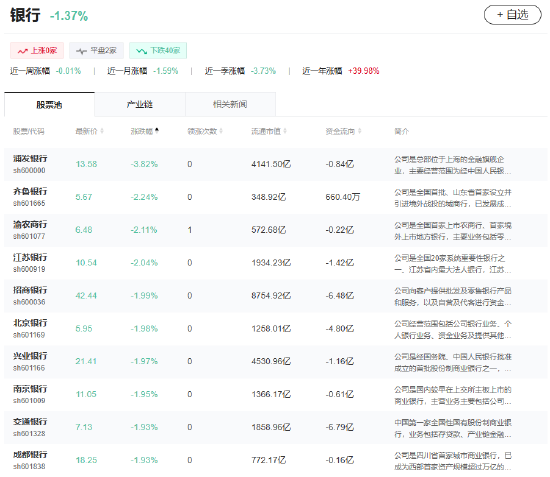Filter by 下跌40家 falling stocks
The image size is (550, 477).
tap(158, 51)
